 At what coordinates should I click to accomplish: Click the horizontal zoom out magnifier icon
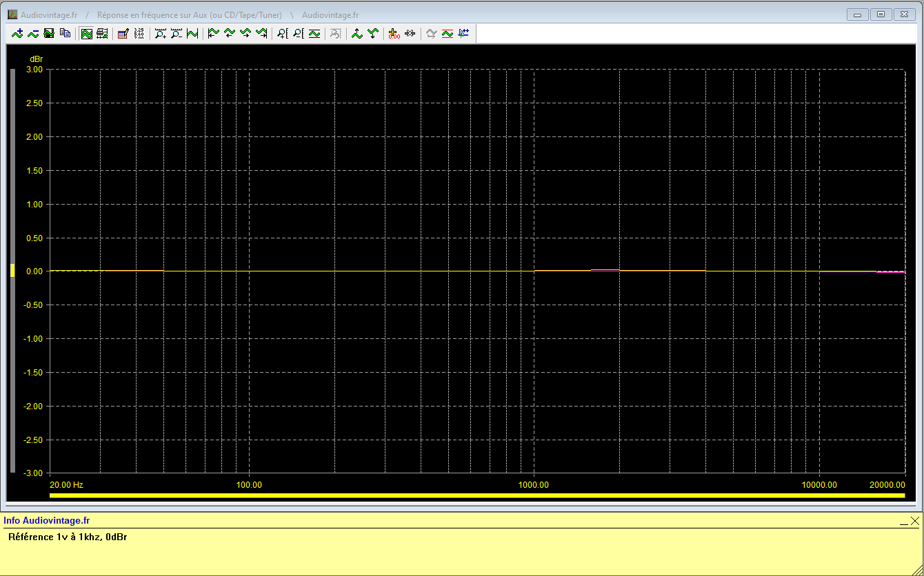177,33
